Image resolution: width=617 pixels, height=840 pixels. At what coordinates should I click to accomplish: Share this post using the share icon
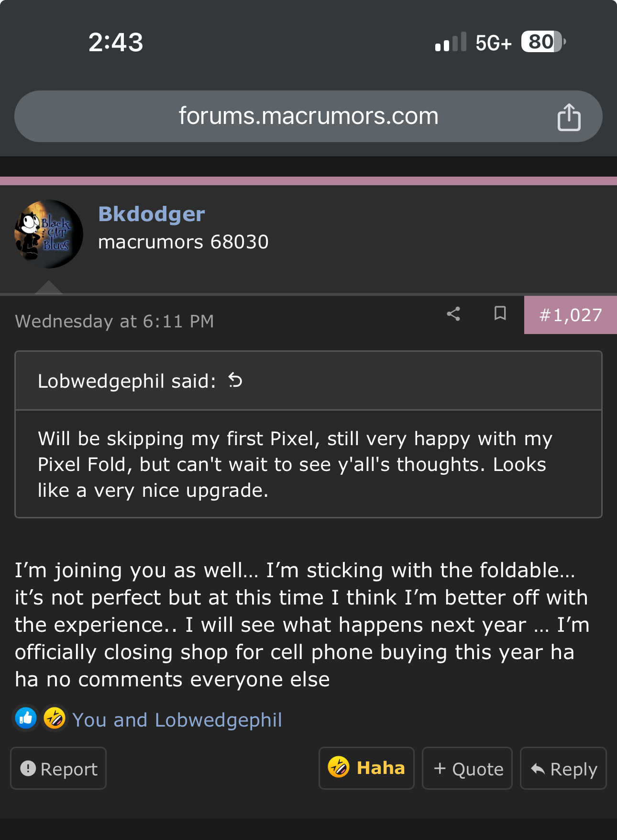tap(453, 314)
